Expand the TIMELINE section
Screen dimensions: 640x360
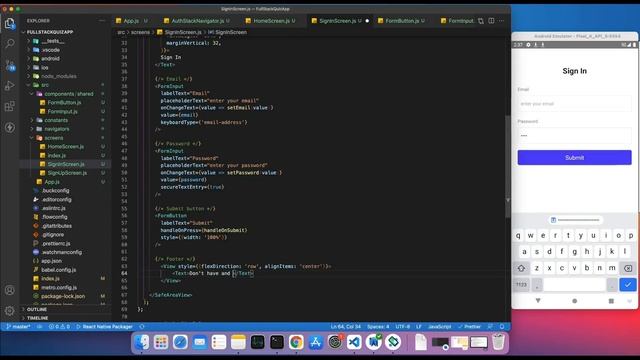click(37, 318)
